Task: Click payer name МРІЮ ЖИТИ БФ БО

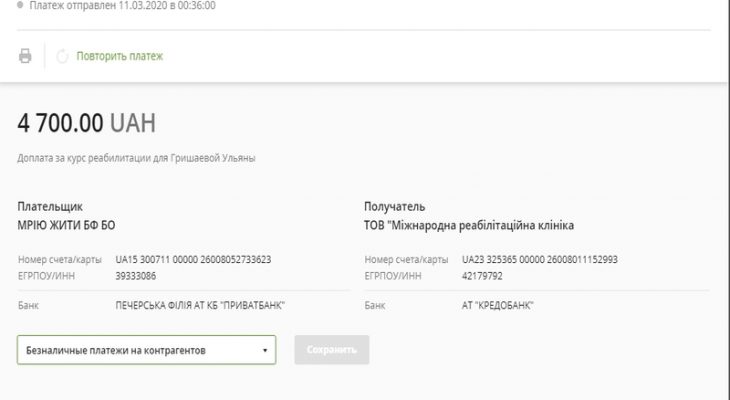Action: [x=66, y=225]
